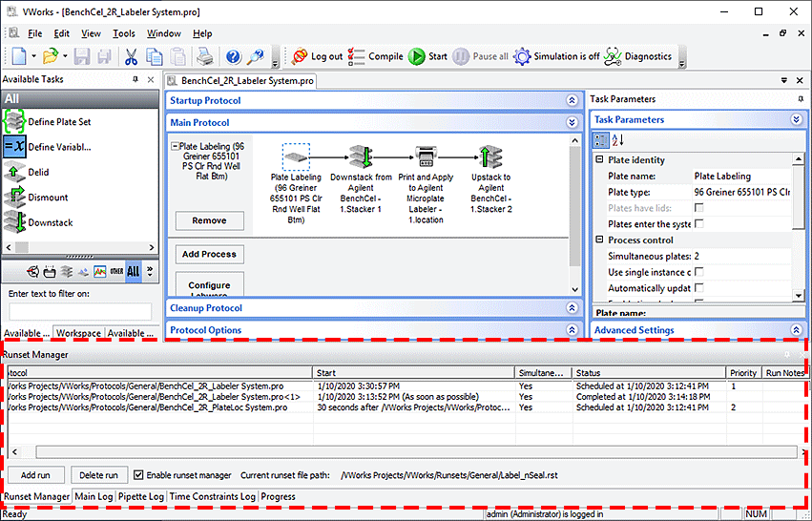The image size is (812, 521).
Task: Sort properties alphabetically with A-Z icon
Action: point(618,140)
